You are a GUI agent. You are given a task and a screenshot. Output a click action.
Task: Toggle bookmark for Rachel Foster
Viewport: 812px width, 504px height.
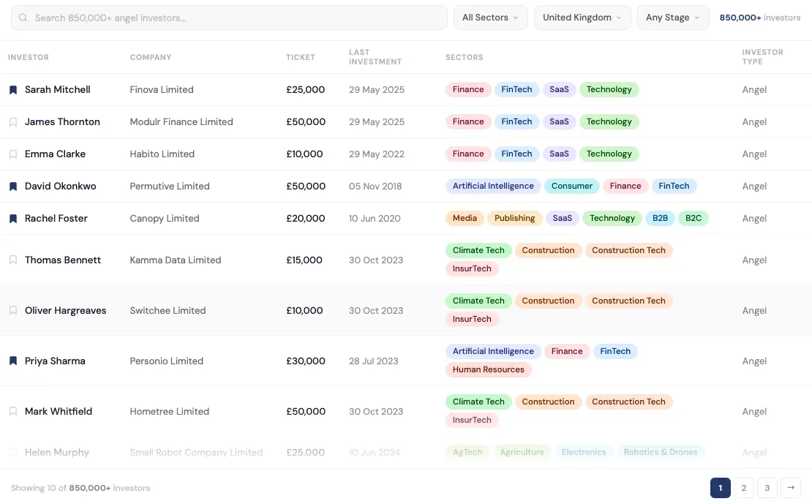[x=13, y=218]
